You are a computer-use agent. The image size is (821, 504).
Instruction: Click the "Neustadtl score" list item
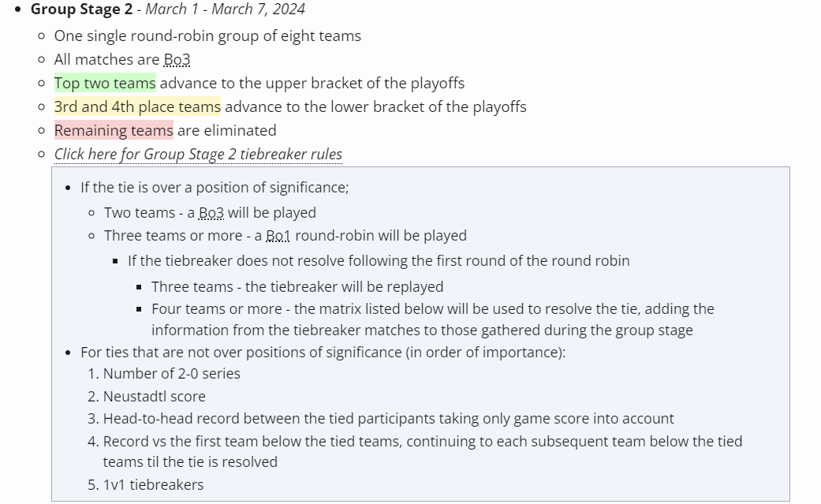[x=154, y=396]
